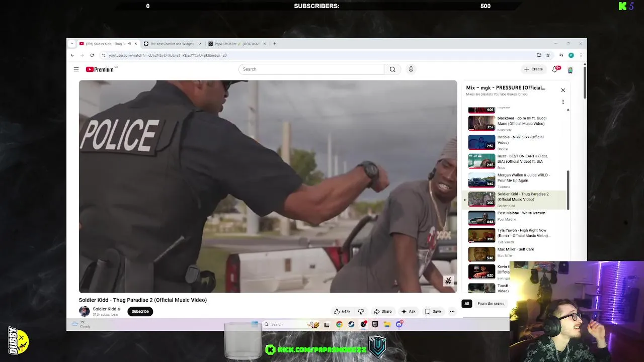Screen dimensions: 644x362
Task: Open the YouTube hamburger guide menu
Action: pos(76,69)
